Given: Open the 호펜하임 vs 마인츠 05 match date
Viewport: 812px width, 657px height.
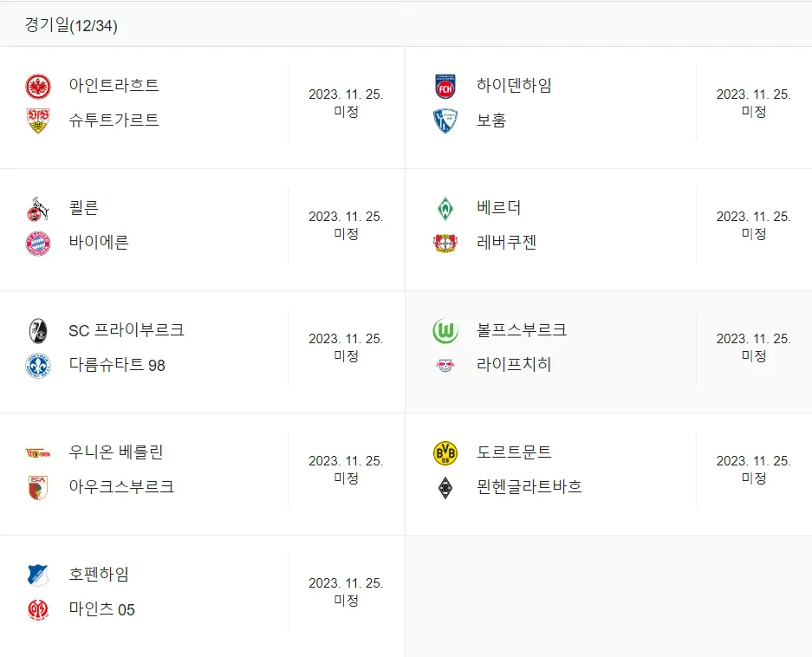Looking at the screenshot, I should click(346, 592).
